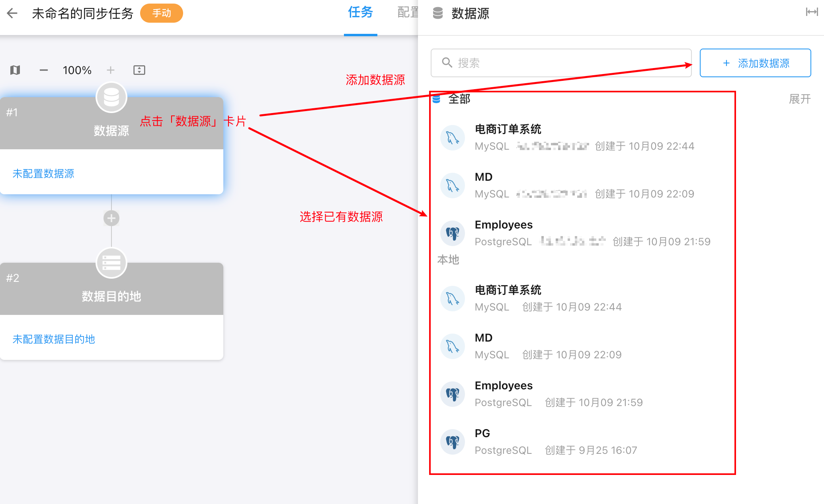Click the orange 手动 tag
Viewport: 824px width, 504px height.
[x=161, y=13]
